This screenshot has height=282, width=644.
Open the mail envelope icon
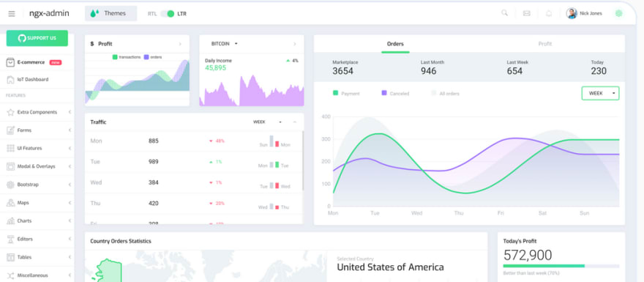tap(526, 14)
